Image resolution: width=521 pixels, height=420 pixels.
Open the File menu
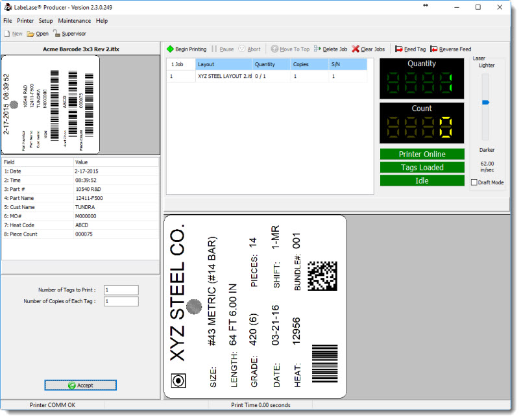(8, 21)
